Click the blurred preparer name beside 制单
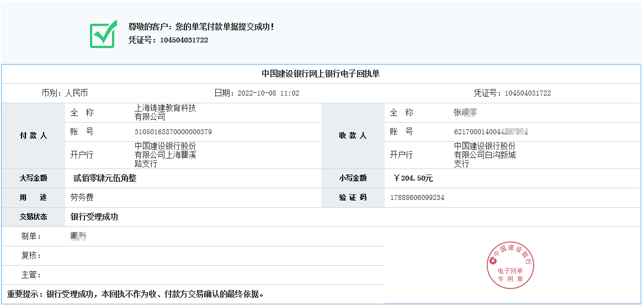 (x=78, y=236)
